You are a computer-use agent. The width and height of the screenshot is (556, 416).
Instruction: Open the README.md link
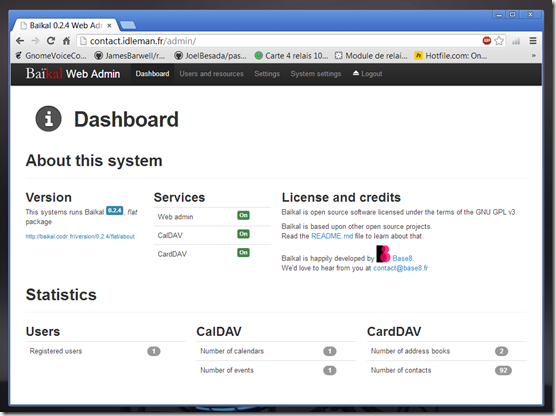(x=332, y=236)
